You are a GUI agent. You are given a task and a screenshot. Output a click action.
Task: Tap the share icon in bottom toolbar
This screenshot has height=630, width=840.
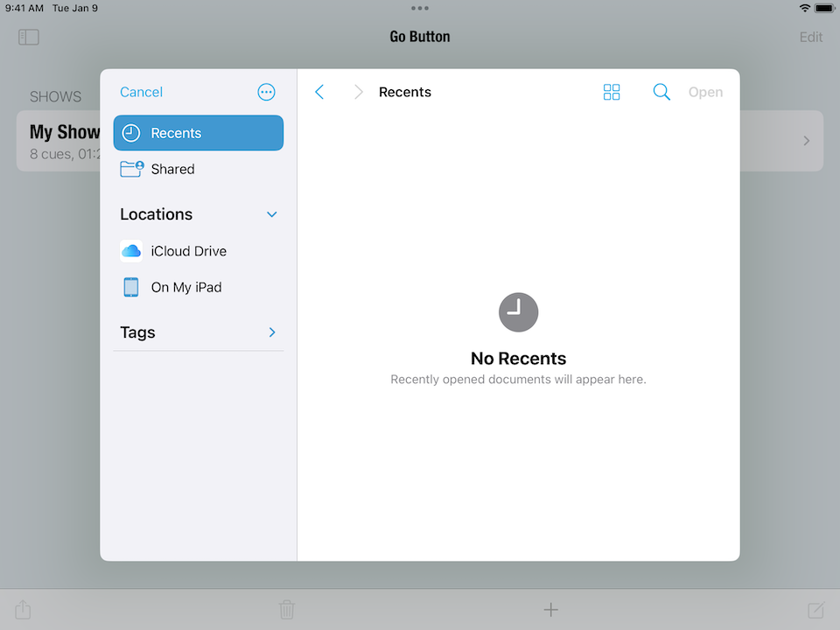(24, 610)
